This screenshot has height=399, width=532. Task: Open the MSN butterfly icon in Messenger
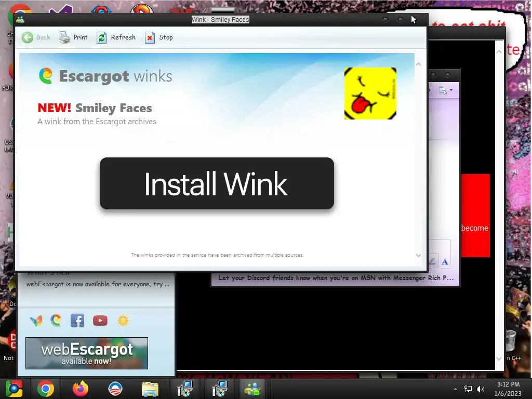coord(36,321)
